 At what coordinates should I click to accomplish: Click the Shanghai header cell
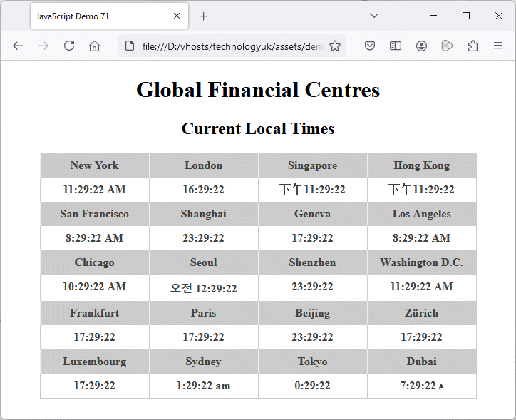[x=204, y=214]
